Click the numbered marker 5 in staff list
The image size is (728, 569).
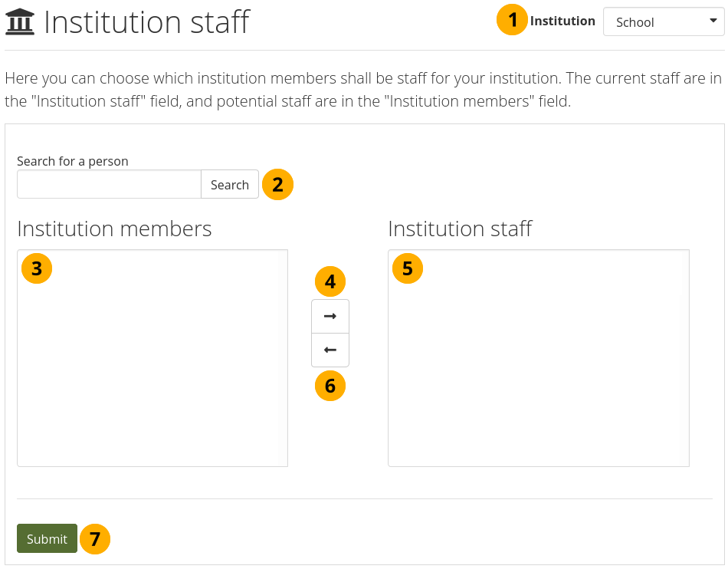pyautogui.click(x=408, y=268)
